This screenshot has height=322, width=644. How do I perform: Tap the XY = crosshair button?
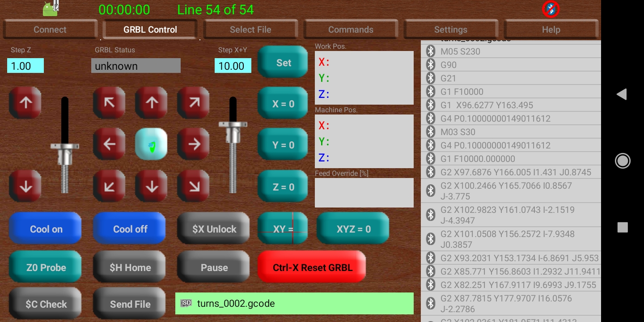click(x=283, y=229)
